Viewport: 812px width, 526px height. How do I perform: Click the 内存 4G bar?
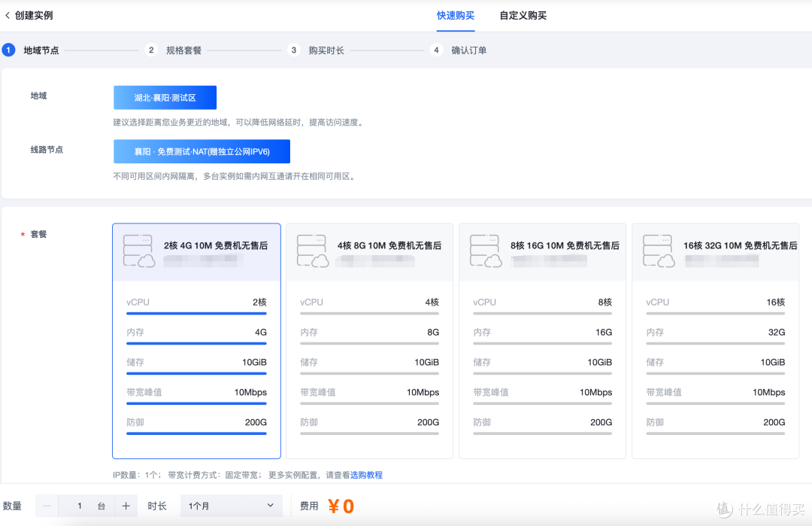click(x=196, y=344)
